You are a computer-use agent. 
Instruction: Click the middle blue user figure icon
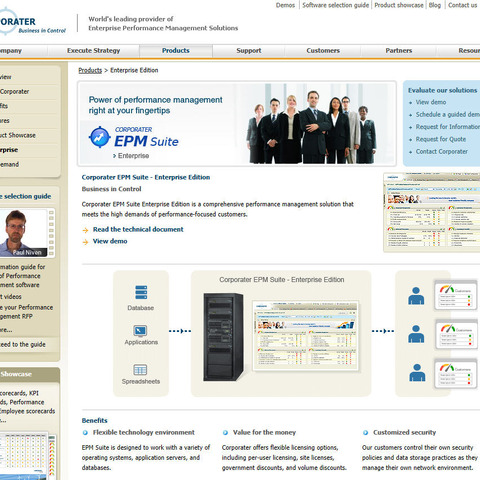coord(416,334)
